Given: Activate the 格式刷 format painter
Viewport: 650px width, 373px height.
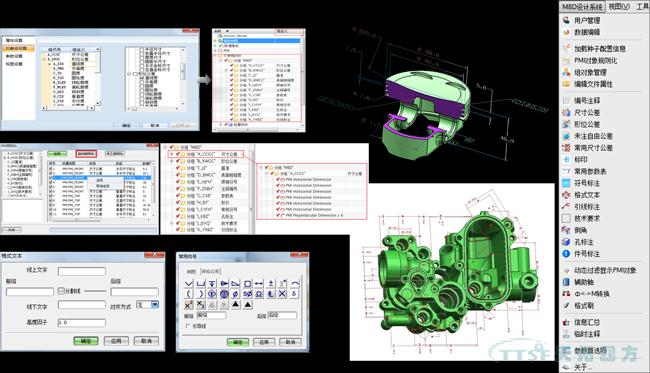Looking at the screenshot, I should point(584,305).
